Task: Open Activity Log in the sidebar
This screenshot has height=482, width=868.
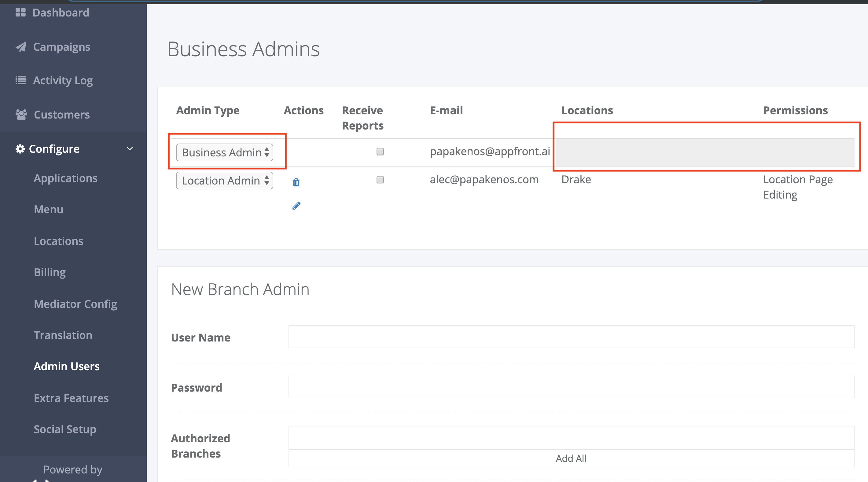Action: point(63,81)
